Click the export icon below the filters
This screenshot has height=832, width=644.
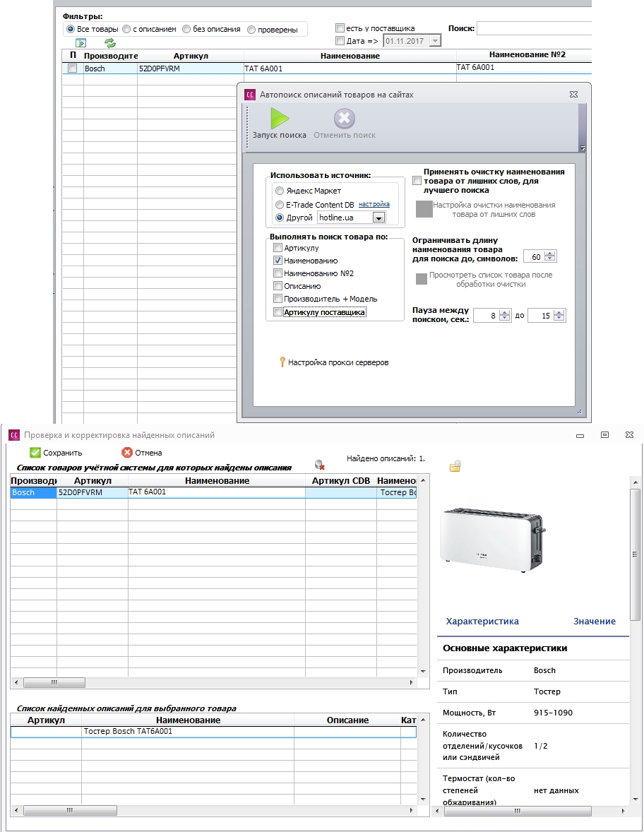point(80,43)
